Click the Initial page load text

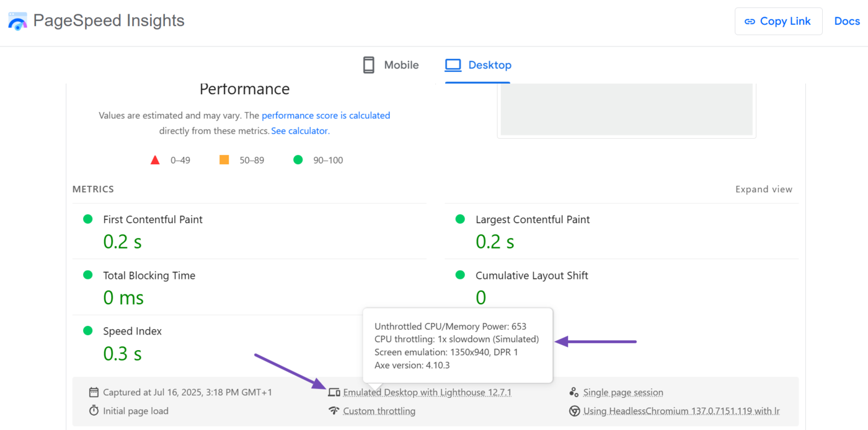point(136,411)
